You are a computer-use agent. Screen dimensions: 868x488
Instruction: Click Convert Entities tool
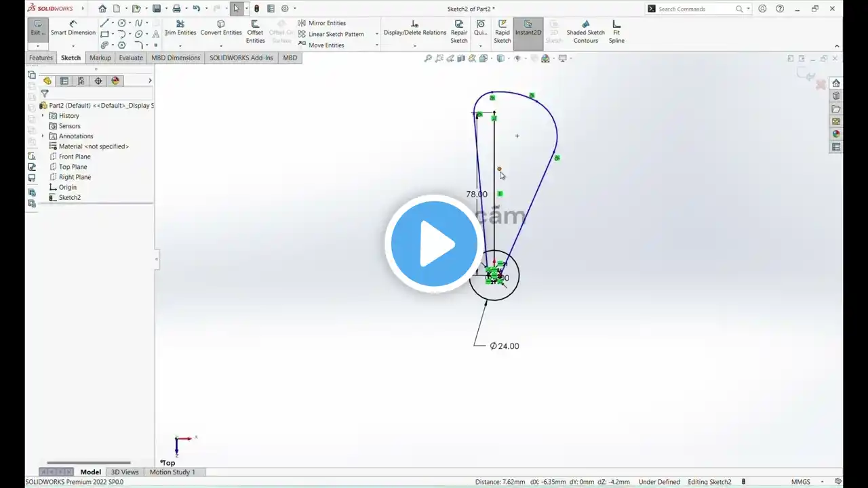pos(221,28)
